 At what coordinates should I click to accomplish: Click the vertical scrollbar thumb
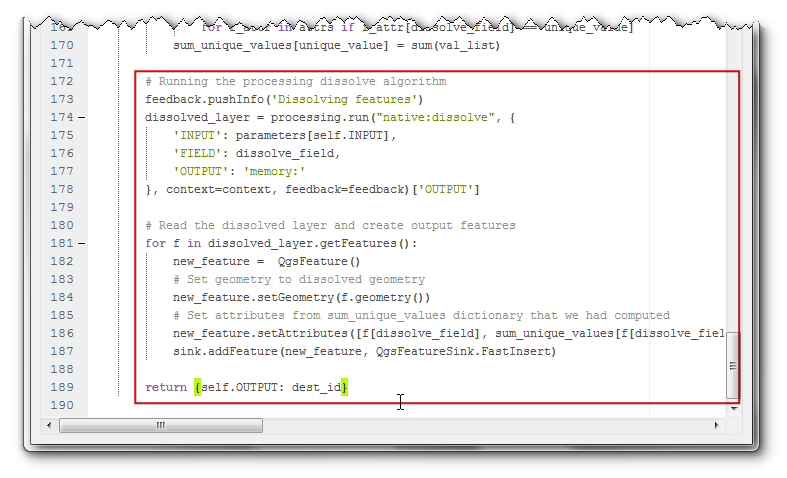tap(733, 366)
